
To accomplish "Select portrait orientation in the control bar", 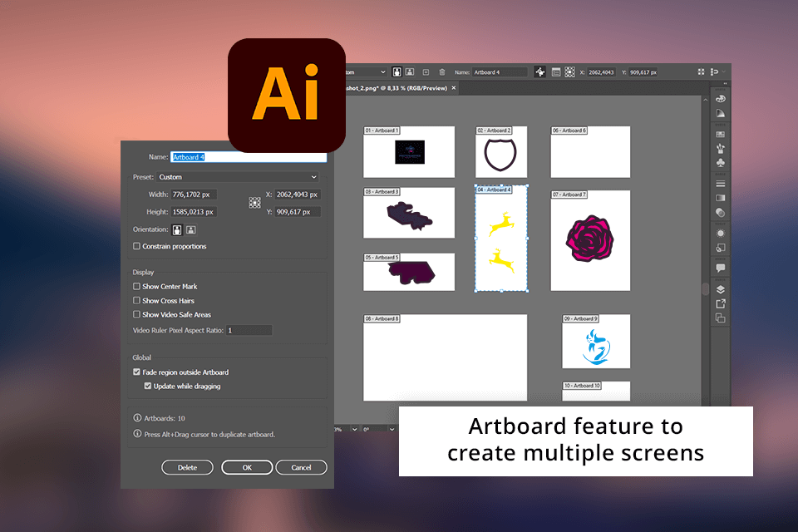I will [397, 72].
